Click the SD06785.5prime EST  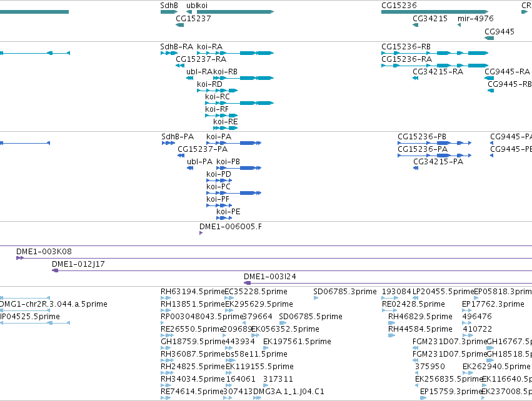tap(283, 323)
